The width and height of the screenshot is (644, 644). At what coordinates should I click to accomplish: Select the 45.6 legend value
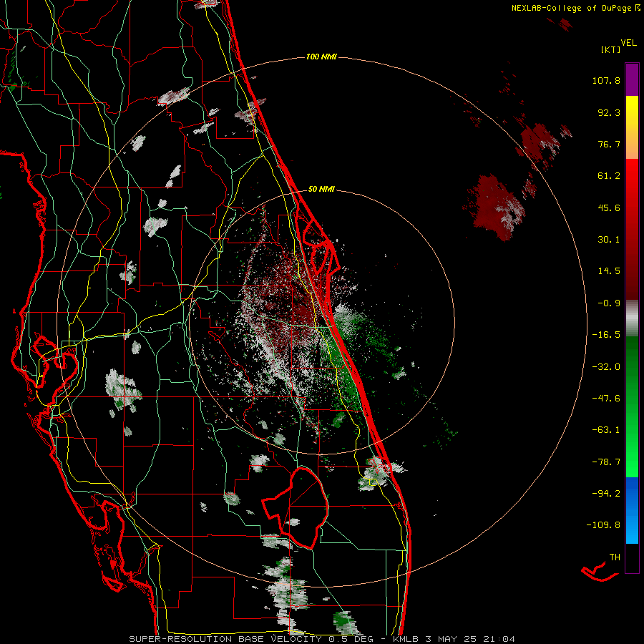609,208
